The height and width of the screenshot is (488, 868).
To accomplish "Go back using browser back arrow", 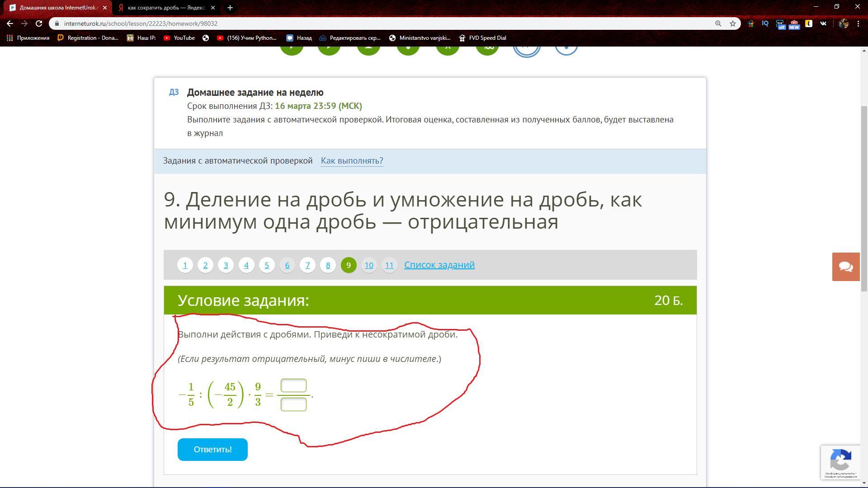I will [10, 23].
